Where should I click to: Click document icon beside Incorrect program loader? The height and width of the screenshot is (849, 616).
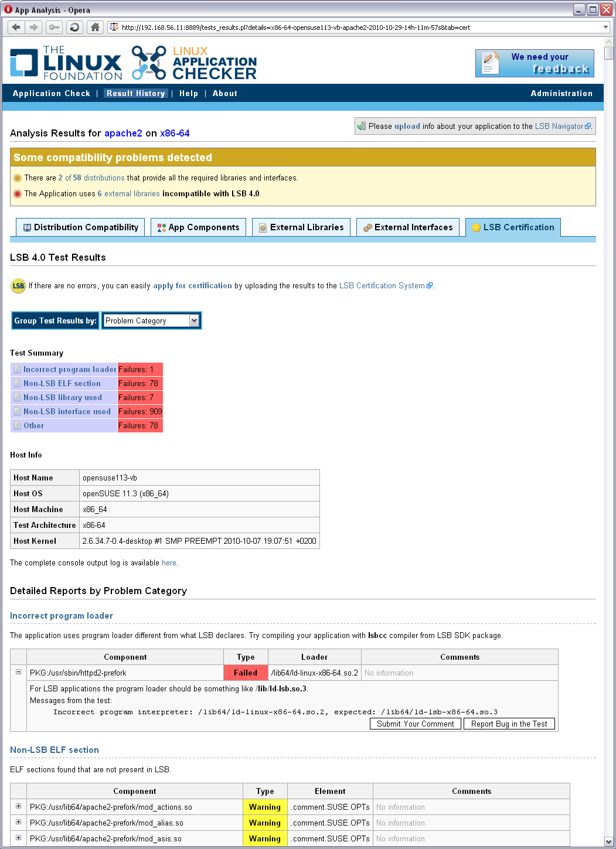click(17, 370)
